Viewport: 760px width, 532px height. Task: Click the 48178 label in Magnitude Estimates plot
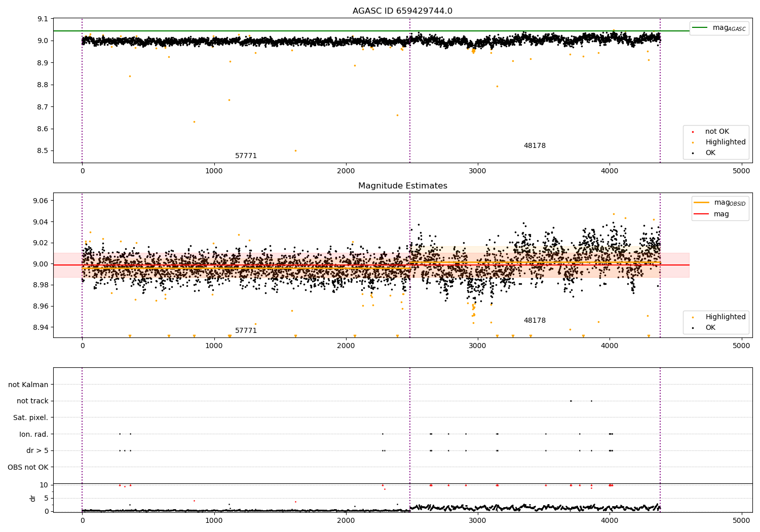click(x=535, y=321)
